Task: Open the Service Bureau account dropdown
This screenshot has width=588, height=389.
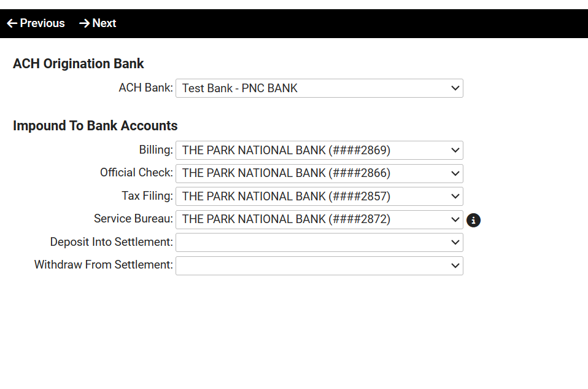Action: coord(319,219)
